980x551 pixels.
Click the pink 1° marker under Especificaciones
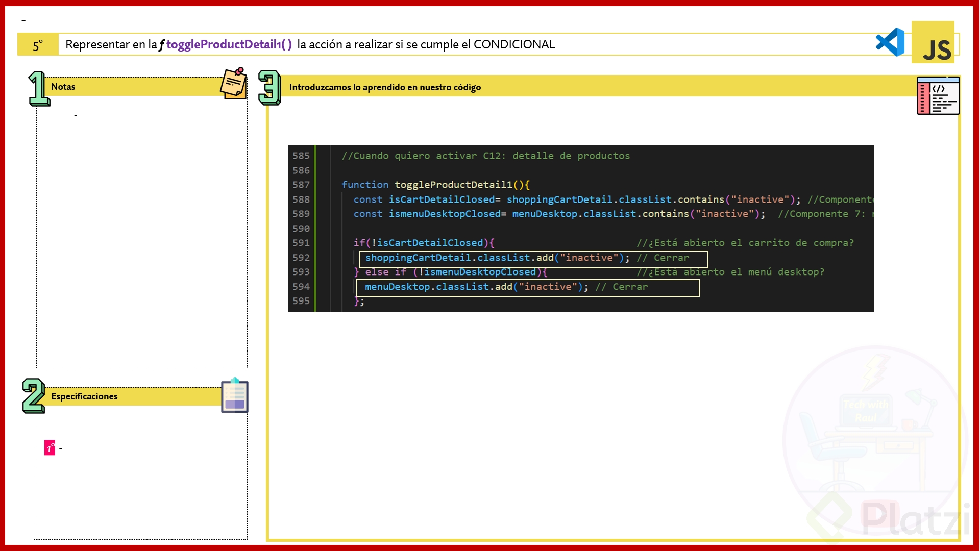[50, 448]
